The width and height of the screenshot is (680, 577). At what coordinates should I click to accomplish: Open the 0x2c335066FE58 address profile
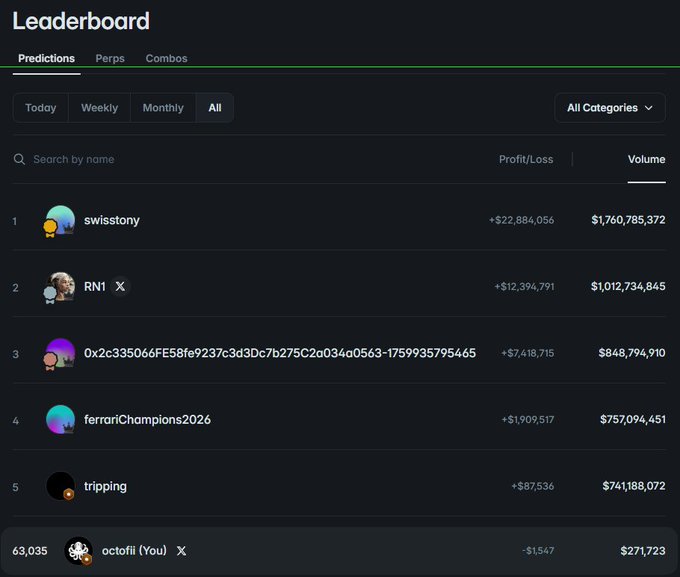tap(280, 353)
